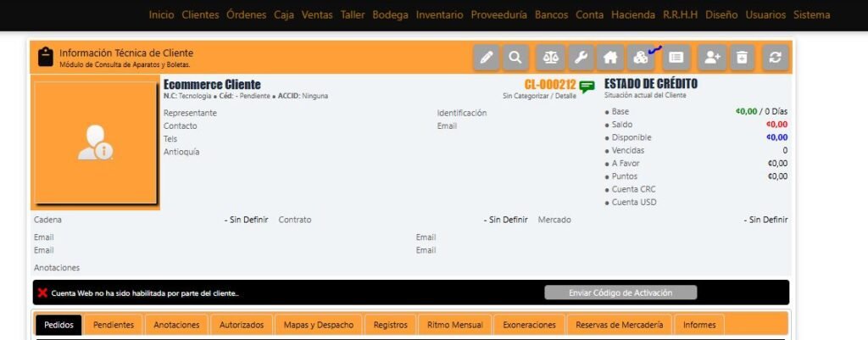Click the add user icon
Screen dimensions: 868x340
pos(712,58)
